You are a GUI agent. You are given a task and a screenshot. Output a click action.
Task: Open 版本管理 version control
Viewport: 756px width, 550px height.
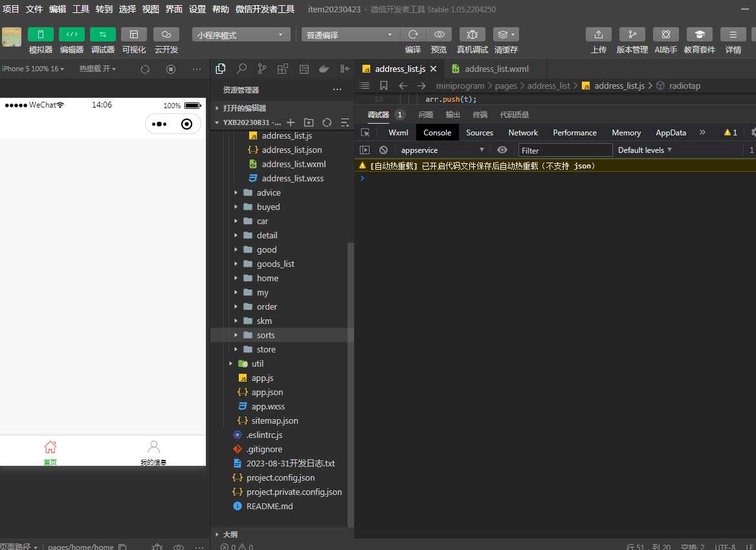pyautogui.click(x=632, y=35)
